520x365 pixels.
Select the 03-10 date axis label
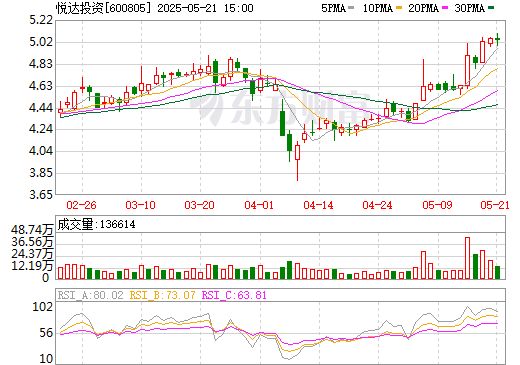140,205
